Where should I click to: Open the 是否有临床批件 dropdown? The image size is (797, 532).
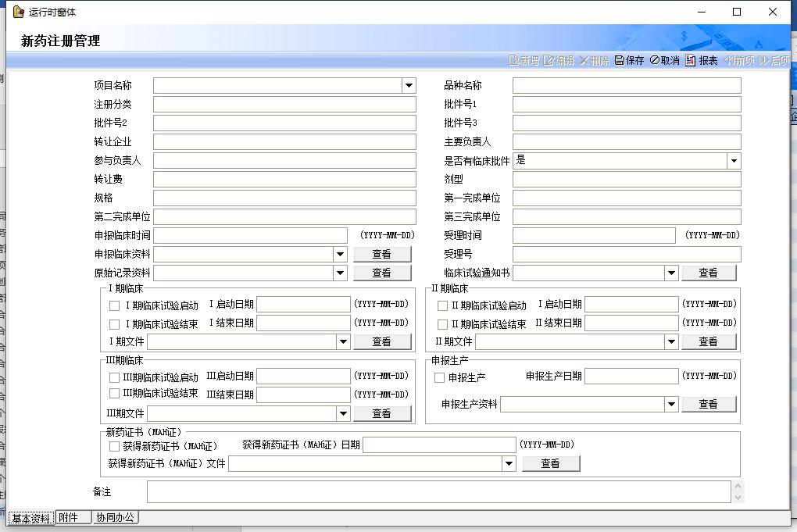(734, 161)
